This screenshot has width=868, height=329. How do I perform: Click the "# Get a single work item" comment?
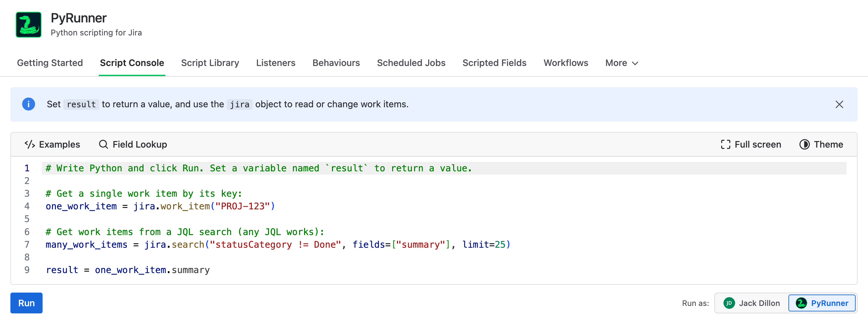[144, 193]
